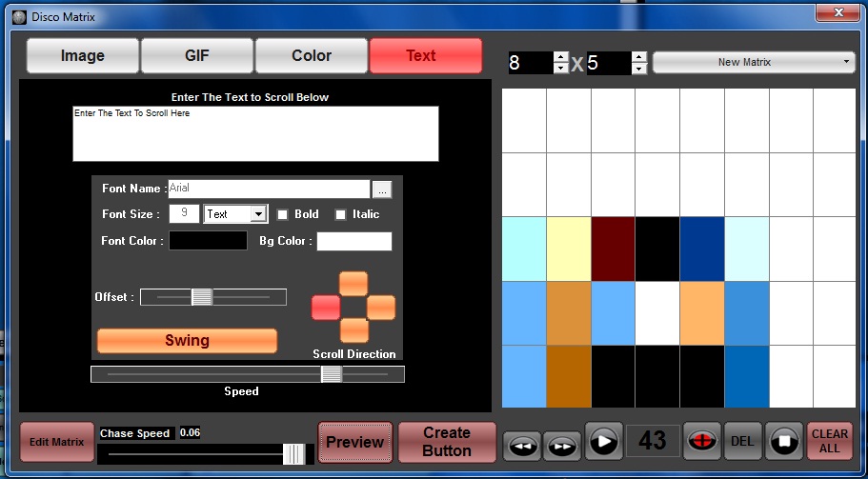
Task: Switch to the Color tab
Action: 312,55
